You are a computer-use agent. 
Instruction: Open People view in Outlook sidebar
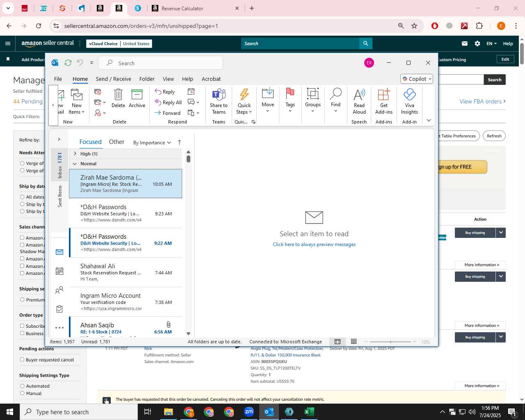coord(59,290)
